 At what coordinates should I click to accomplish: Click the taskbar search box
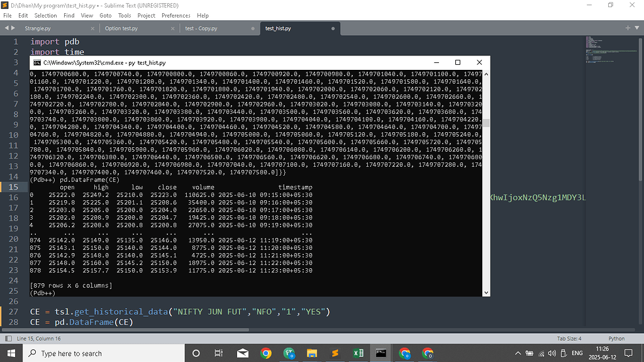(104, 353)
